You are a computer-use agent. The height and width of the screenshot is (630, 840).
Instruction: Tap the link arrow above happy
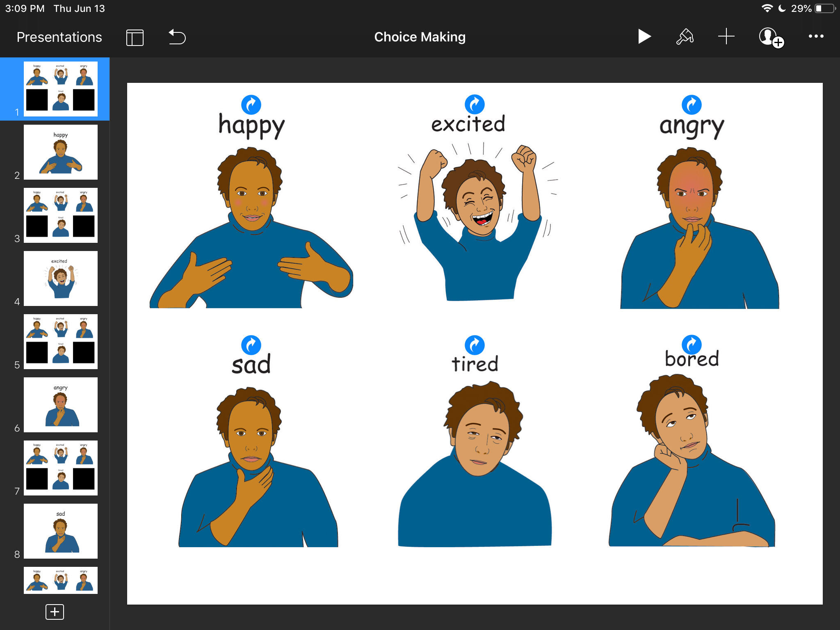pos(251,105)
